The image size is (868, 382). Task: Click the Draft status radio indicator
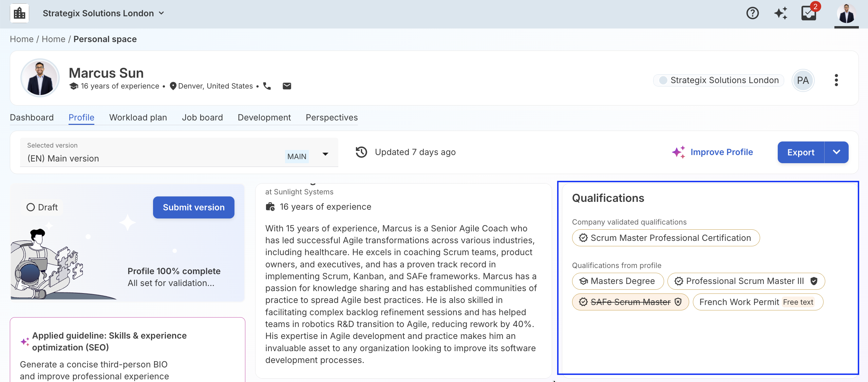[x=31, y=207]
